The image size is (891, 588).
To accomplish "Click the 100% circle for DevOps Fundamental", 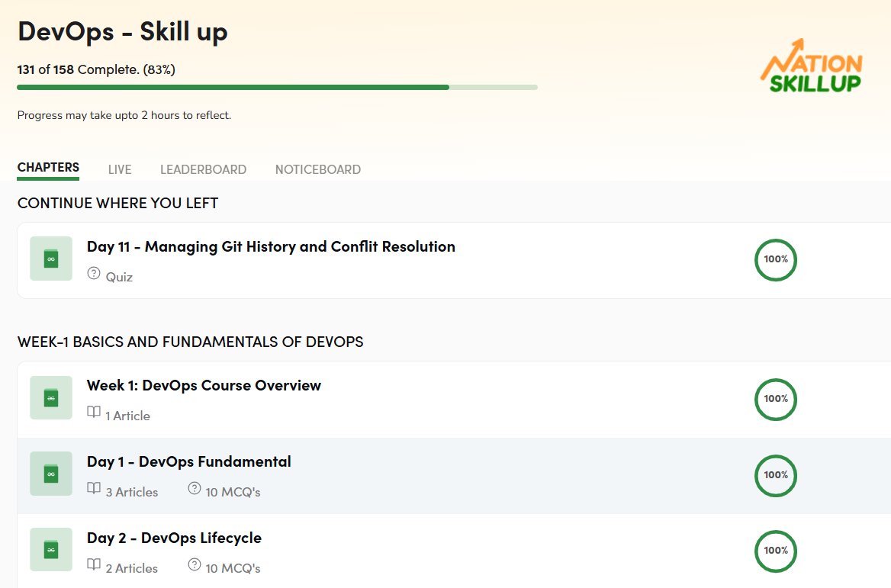I will coord(776,475).
